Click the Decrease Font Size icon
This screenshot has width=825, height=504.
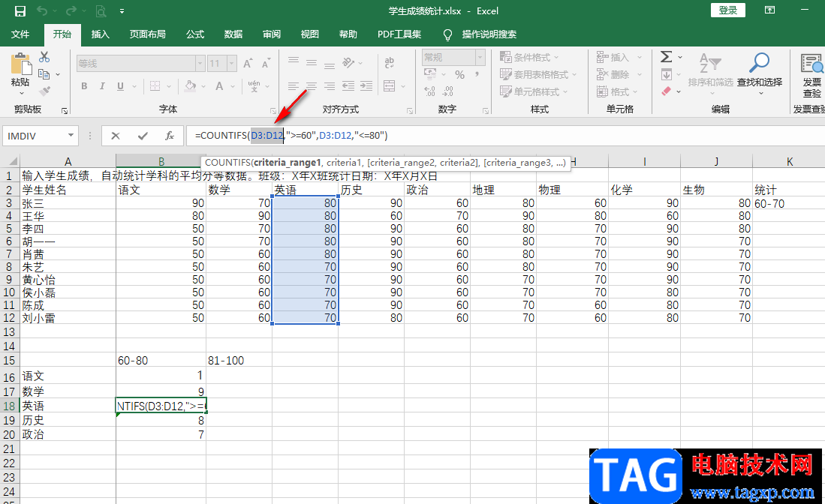(x=266, y=64)
